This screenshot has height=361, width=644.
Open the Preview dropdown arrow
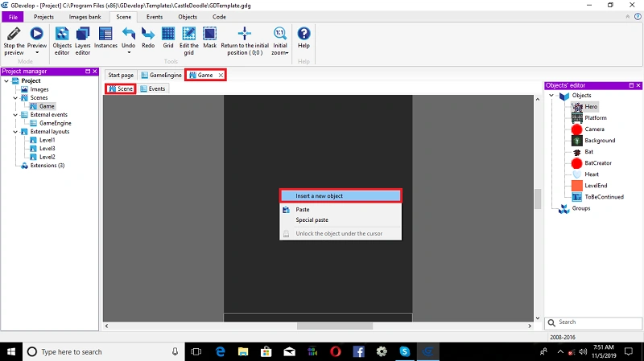[37, 52]
